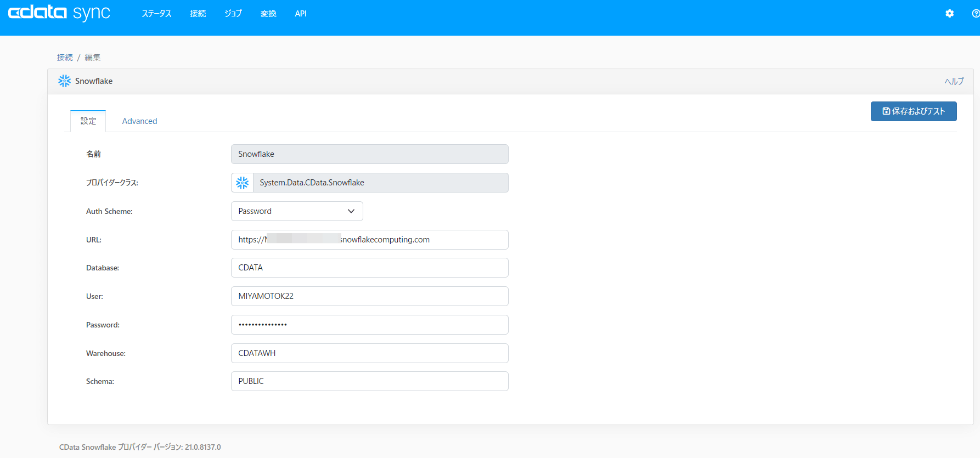Switch to the Advanced tab
This screenshot has width=980, height=458.
point(139,121)
